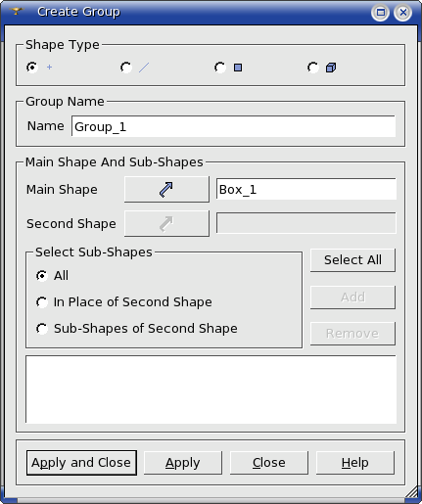Click the Group Name input field
The width and height of the screenshot is (422, 504).
233,126
